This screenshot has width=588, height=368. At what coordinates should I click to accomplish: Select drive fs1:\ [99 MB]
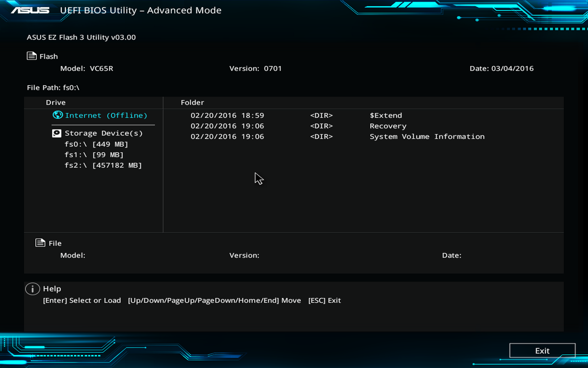pyautogui.click(x=94, y=155)
